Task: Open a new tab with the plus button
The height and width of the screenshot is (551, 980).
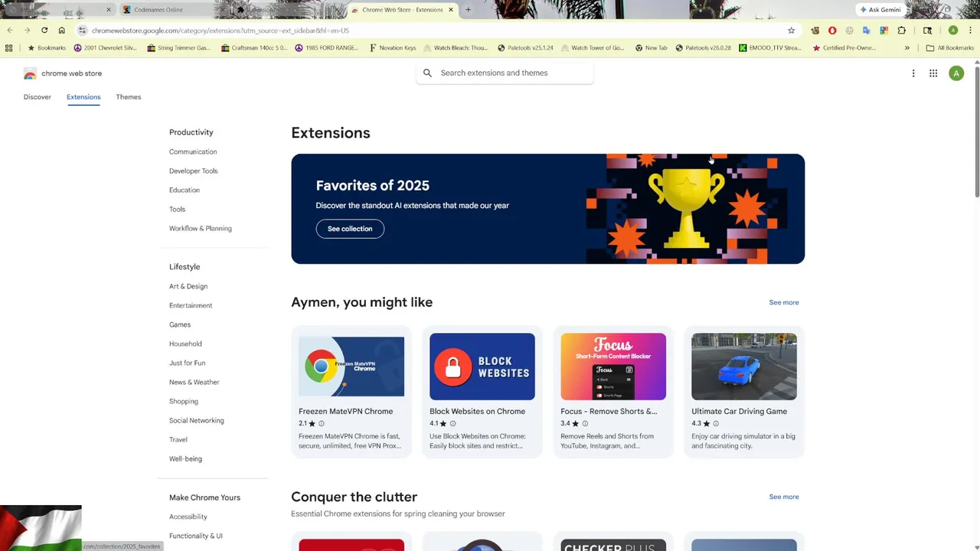Action: (468, 10)
